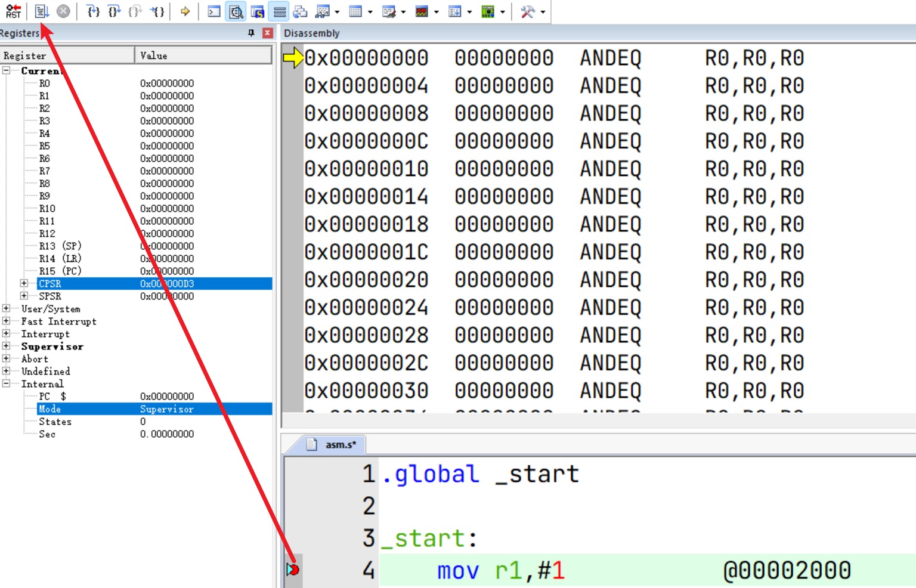Click the Stop execution icon

click(63, 11)
